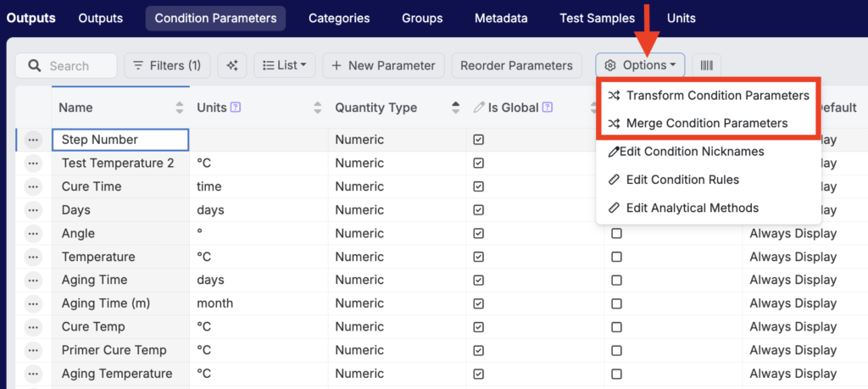Switch to the Categories tab
Screen dimensions: 868x389
point(339,19)
